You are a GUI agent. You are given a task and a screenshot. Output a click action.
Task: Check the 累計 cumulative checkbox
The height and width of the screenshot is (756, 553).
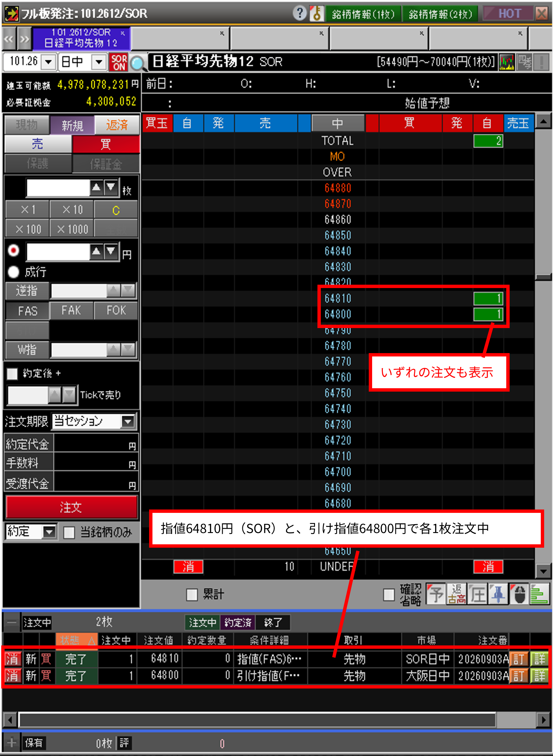192,595
